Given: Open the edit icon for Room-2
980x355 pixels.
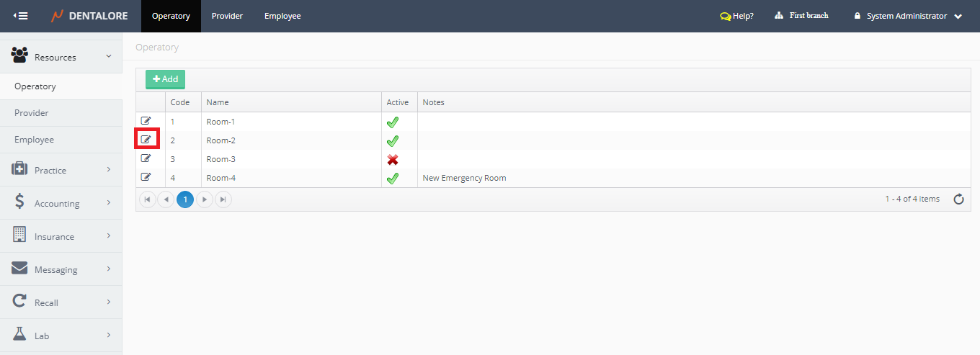Looking at the screenshot, I should [146, 140].
